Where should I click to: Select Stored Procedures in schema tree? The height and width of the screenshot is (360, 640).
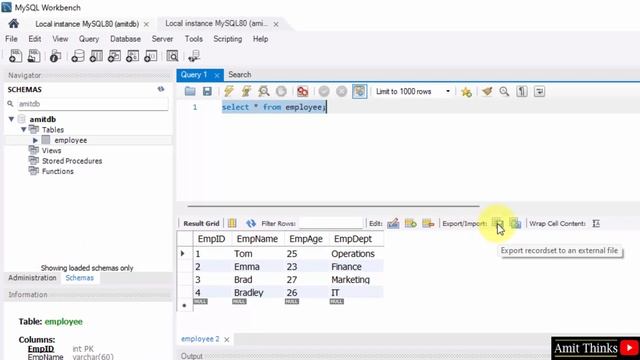pos(72,161)
